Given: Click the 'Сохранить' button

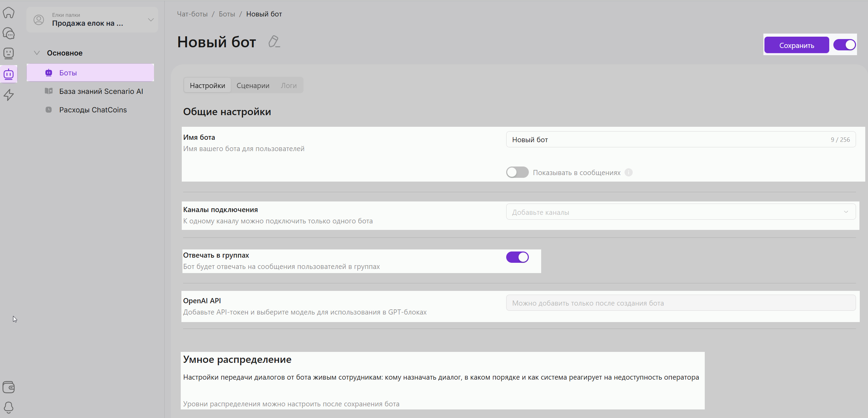Looking at the screenshot, I should click(796, 45).
